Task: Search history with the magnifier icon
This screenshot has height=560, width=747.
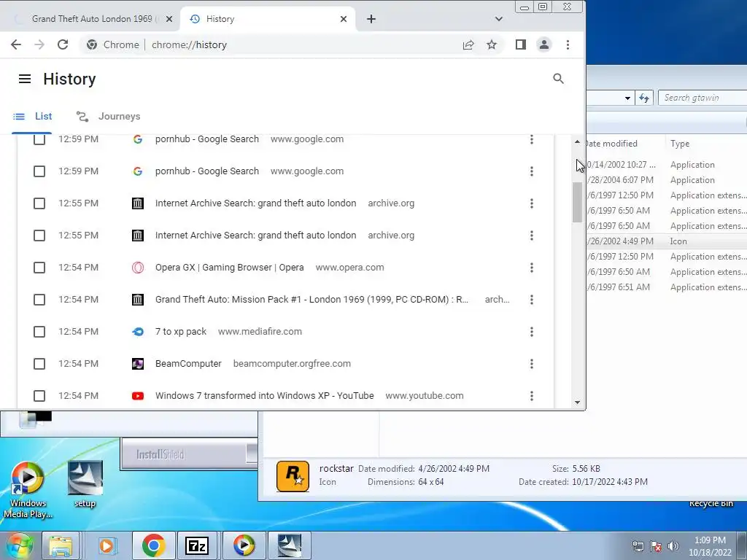Action: coord(558,79)
